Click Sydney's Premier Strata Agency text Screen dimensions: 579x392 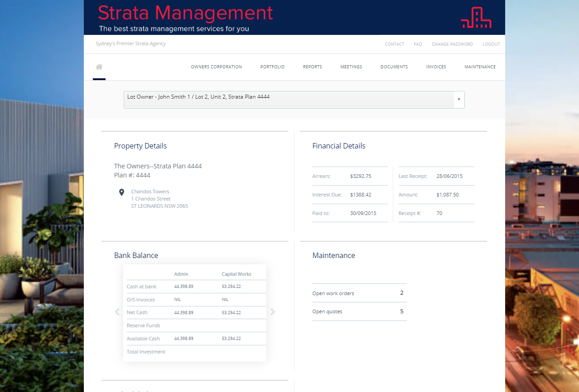tap(130, 44)
